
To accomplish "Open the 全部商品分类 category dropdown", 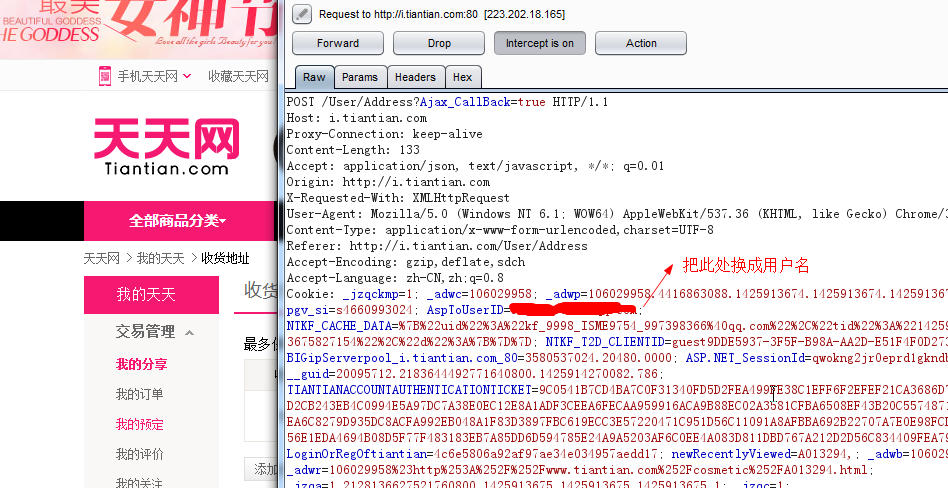I will click(x=177, y=221).
